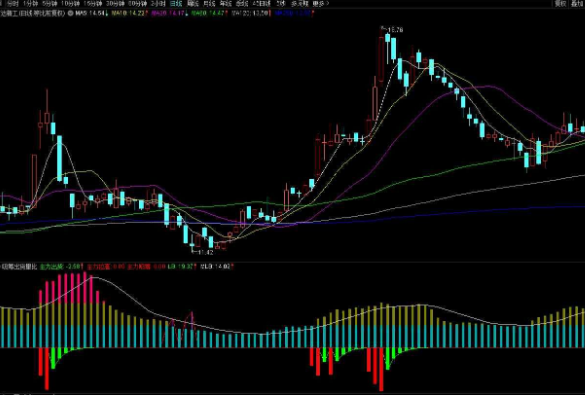Open the 60分钟 chart period

(137, 4)
